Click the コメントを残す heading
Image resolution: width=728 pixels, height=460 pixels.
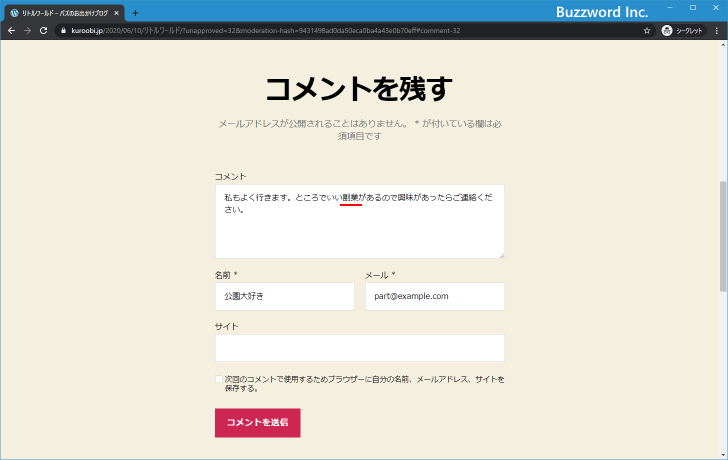tap(358, 89)
